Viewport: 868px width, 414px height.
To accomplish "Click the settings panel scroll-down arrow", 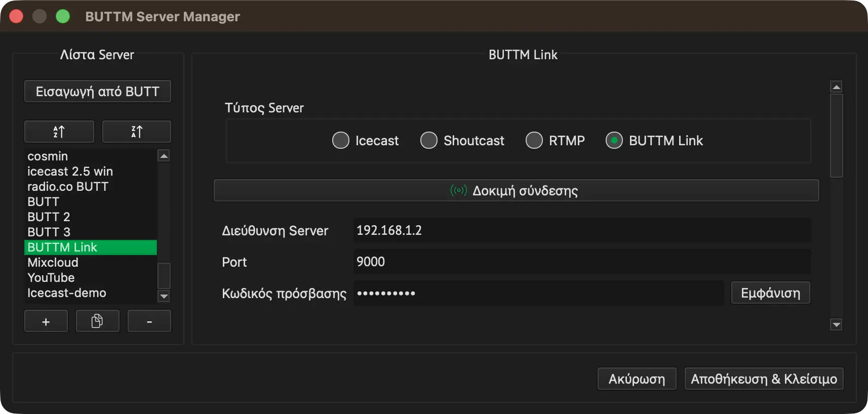I will tap(837, 324).
